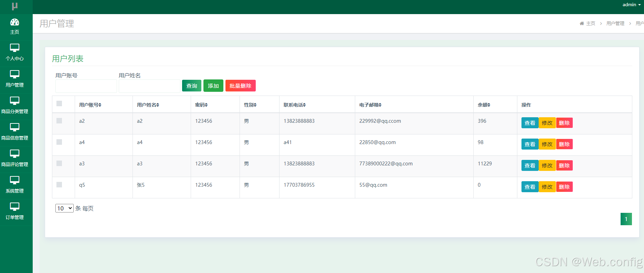
Task: Click 添加 add user button
Action: 213,86
